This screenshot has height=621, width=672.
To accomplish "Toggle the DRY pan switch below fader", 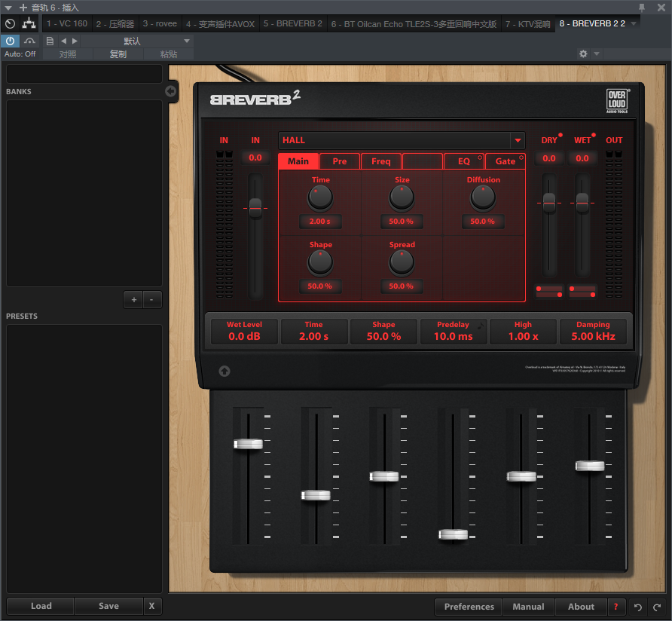I will [x=549, y=292].
